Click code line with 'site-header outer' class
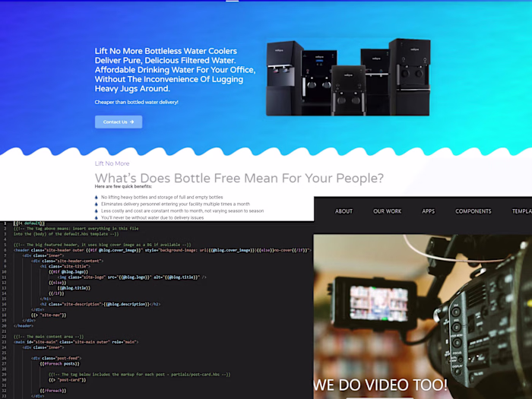 (163, 250)
